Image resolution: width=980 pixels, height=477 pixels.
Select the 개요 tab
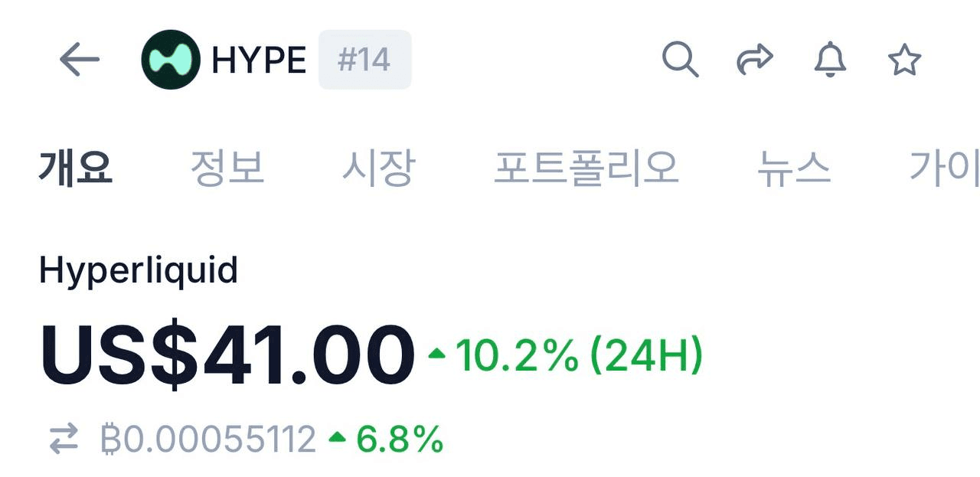tap(76, 168)
